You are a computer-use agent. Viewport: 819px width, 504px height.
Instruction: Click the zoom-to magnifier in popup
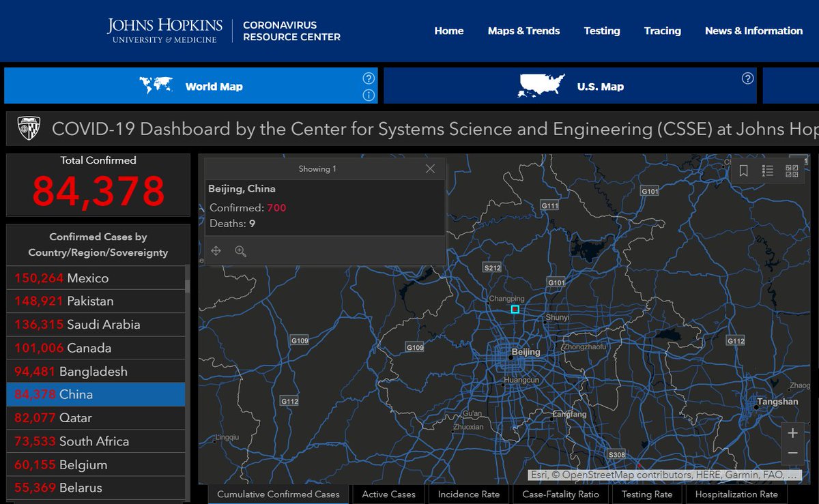[x=240, y=251]
